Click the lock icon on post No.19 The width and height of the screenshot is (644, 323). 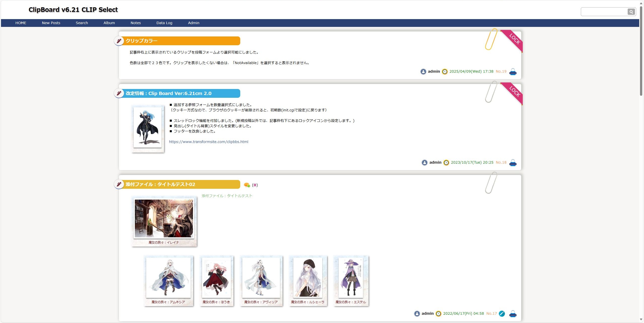pos(513,72)
